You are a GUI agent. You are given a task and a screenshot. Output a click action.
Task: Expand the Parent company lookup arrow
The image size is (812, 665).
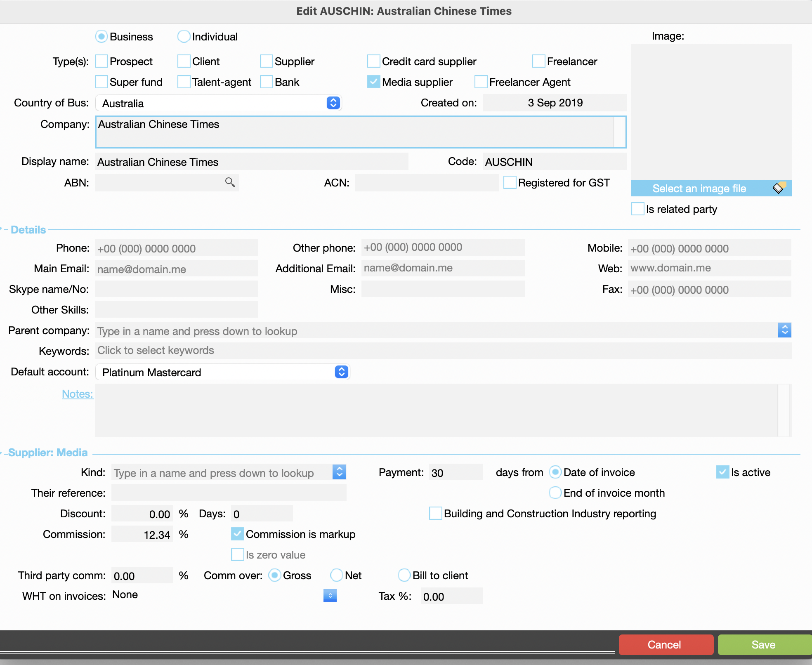pos(785,330)
